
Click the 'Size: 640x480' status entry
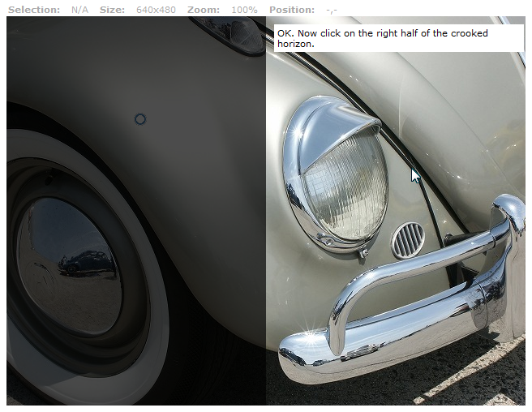click(137, 10)
